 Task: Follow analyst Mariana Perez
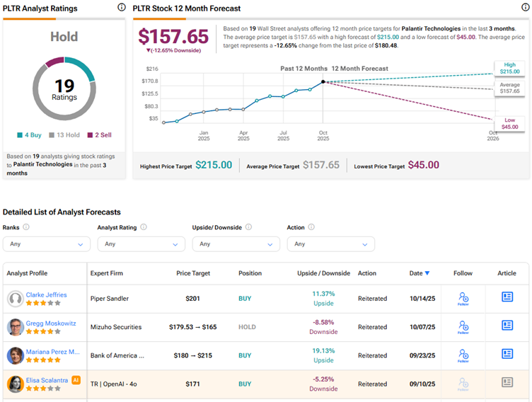463,355
